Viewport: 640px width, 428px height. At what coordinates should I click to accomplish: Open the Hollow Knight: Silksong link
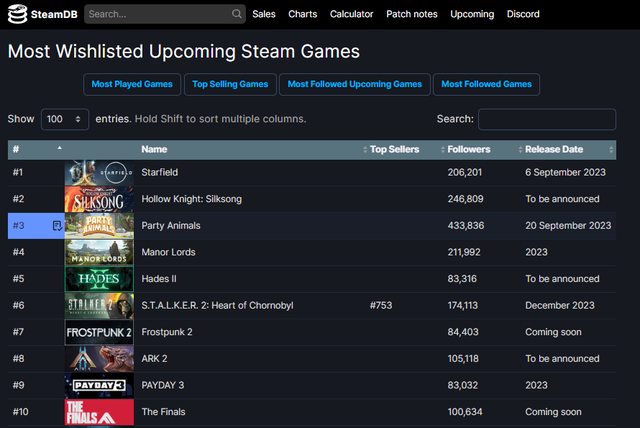click(191, 199)
